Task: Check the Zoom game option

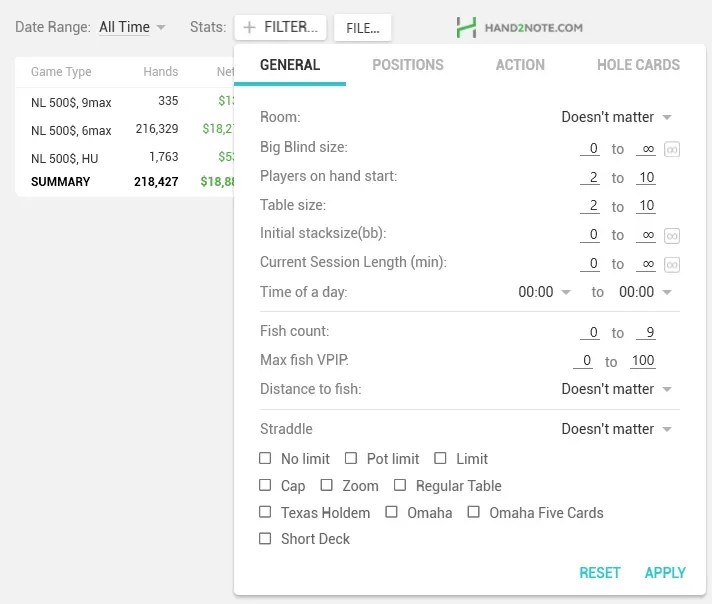Action: pyautogui.click(x=326, y=486)
